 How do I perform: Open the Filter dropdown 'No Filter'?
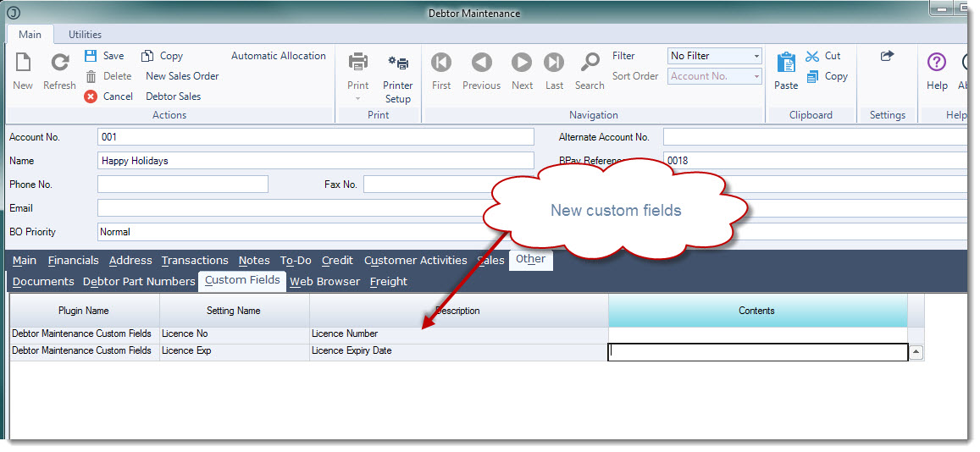715,56
